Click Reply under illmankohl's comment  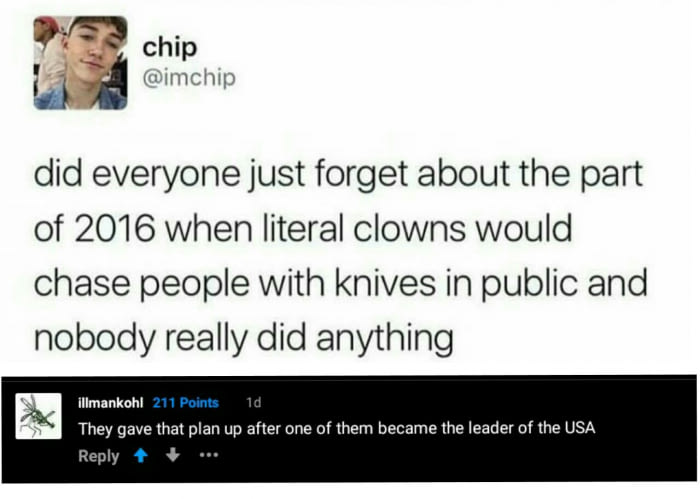[99, 456]
